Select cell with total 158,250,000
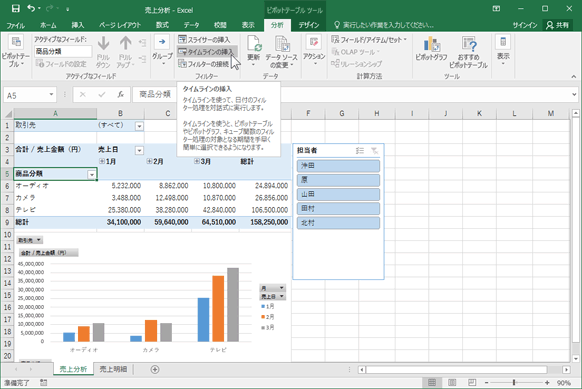This screenshot has width=582, height=389. [x=265, y=222]
